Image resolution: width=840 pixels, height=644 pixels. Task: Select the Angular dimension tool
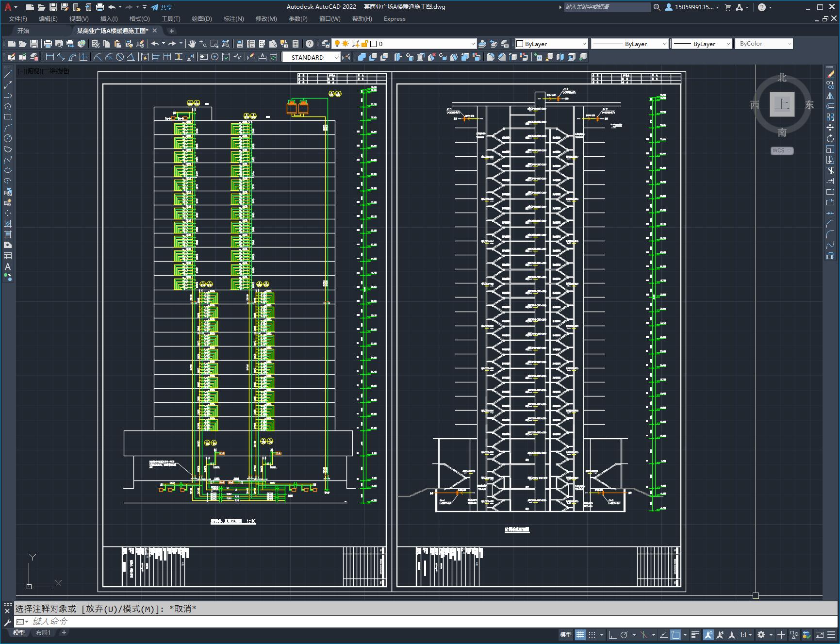pyautogui.click(x=131, y=57)
